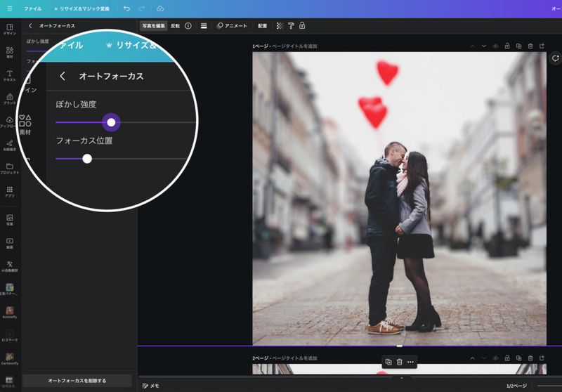Open the 動画 videos panel

pyautogui.click(x=10, y=243)
